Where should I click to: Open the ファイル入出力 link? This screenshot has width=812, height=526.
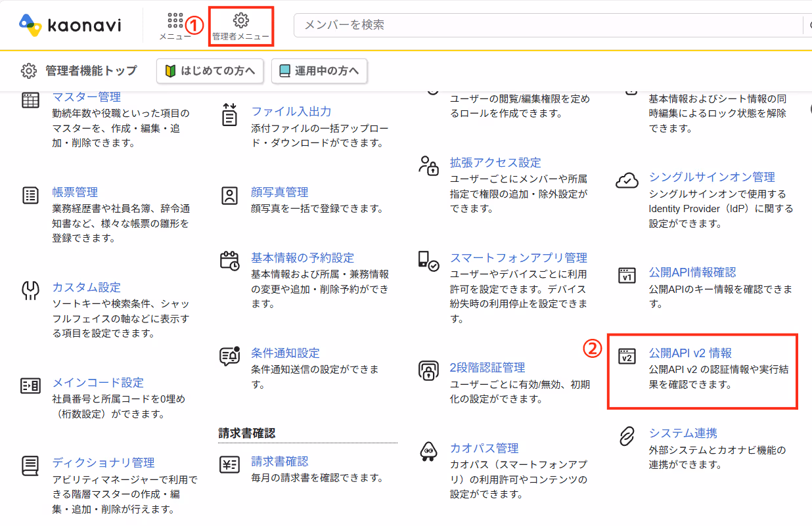click(x=291, y=112)
